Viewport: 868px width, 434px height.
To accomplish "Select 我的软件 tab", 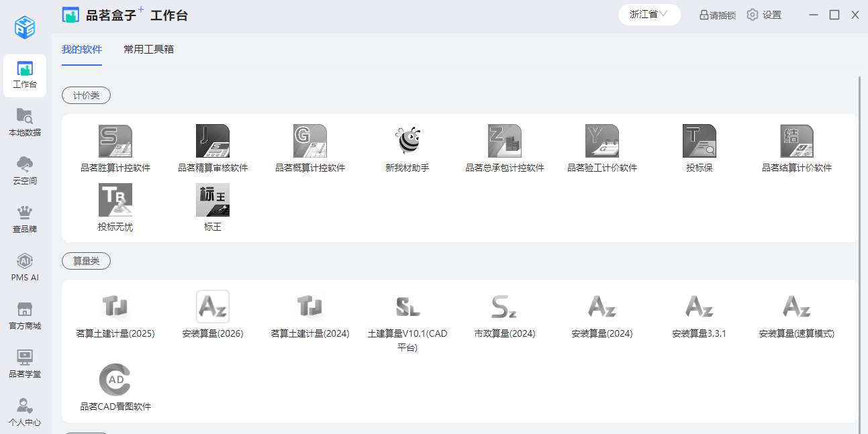I will click(x=82, y=50).
